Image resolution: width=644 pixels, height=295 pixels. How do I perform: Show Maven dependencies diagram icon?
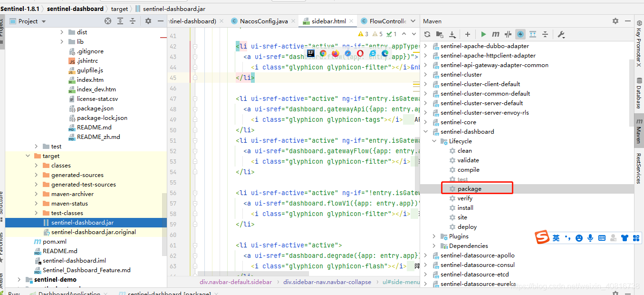point(533,34)
